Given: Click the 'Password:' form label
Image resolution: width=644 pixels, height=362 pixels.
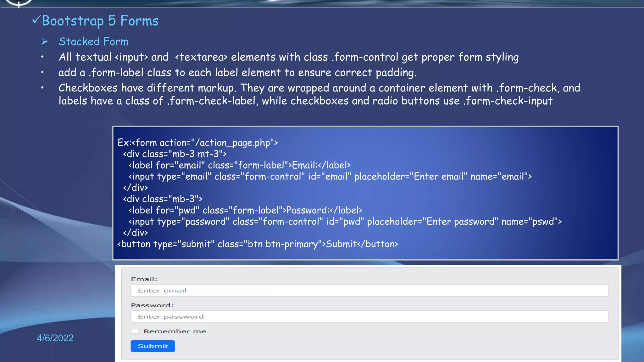Looking at the screenshot, I should [152, 305].
